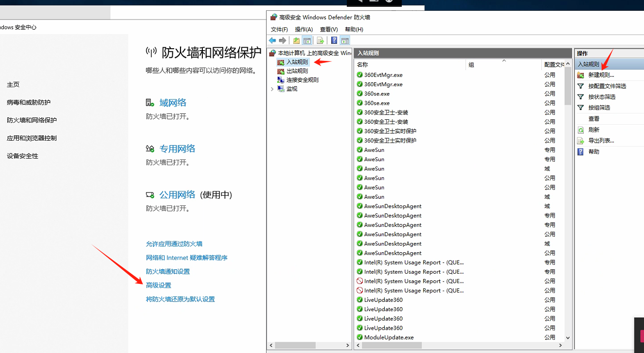Open the 查看(V) menu
Screen dimensions: 644x353
[x=329, y=30]
